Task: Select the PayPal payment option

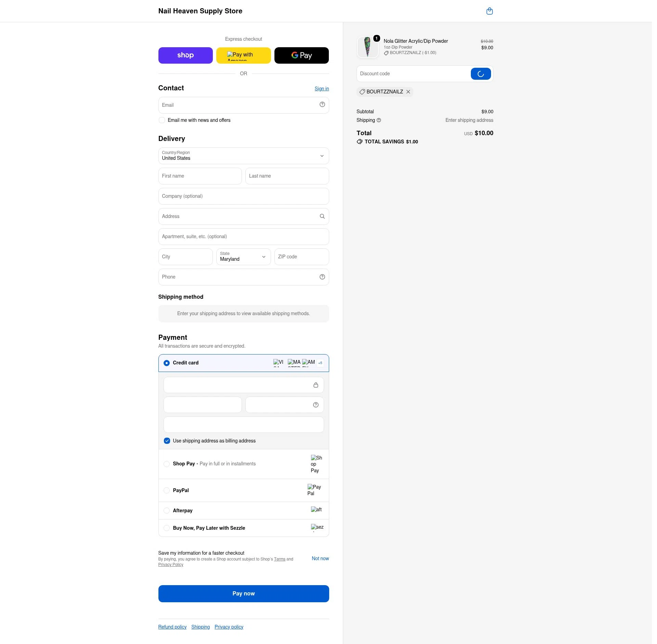Action: pos(166,490)
